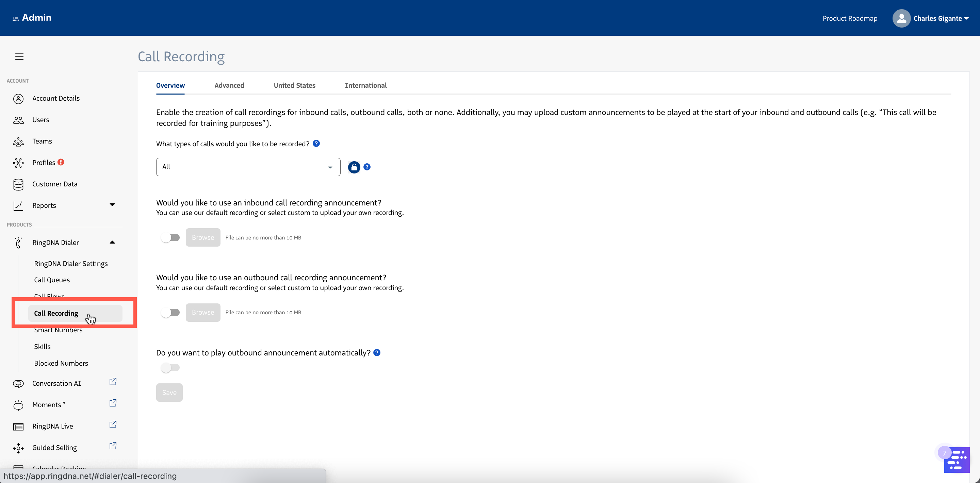
Task: Click help icon next to call types question
Action: 316,144
